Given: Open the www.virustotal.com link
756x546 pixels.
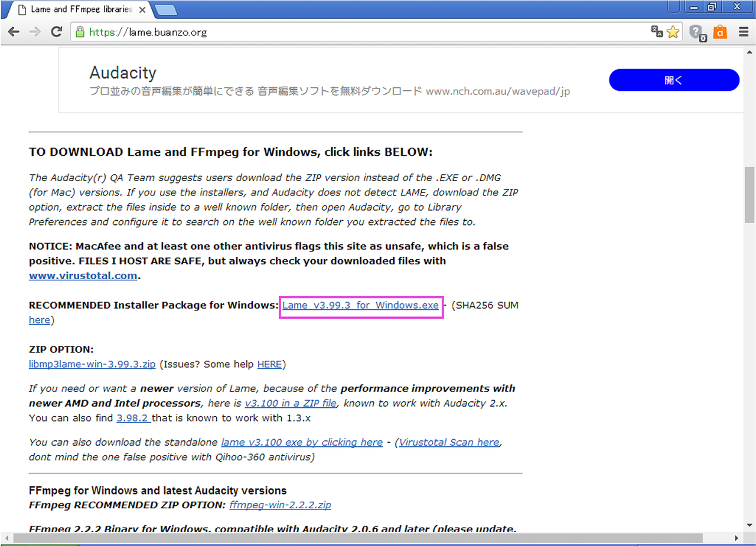Looking at the screenshot, I should pyautogui.click(x=83, y=275).
